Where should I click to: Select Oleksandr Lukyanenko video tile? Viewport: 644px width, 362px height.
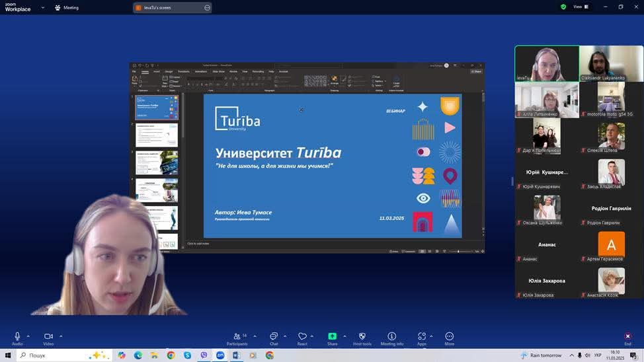(x=611, y=63)
